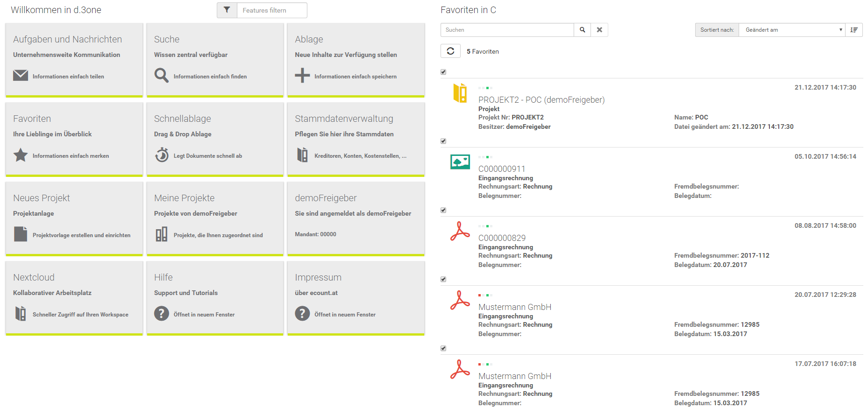
Task: Click 'Belegdatum: 20.07.2017' text
Action: 711,265
